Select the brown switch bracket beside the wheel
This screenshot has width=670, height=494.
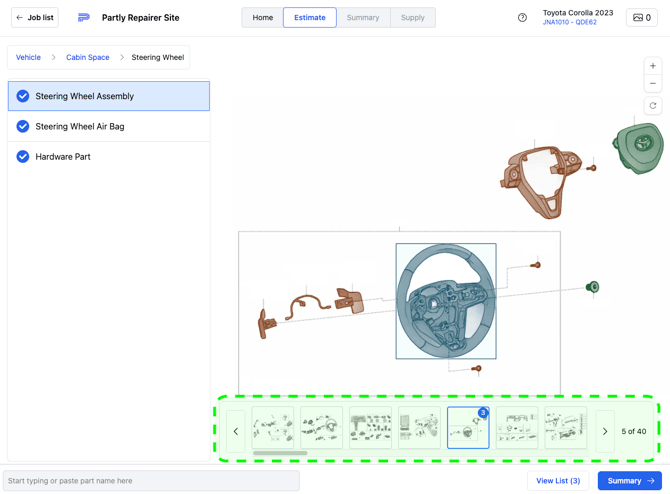(x=350, y=300)
